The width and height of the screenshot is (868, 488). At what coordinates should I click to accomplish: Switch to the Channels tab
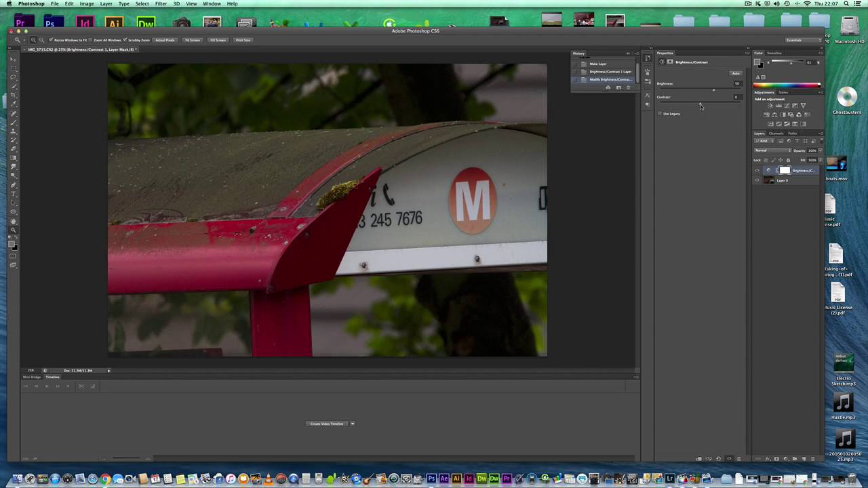(776, 134)
